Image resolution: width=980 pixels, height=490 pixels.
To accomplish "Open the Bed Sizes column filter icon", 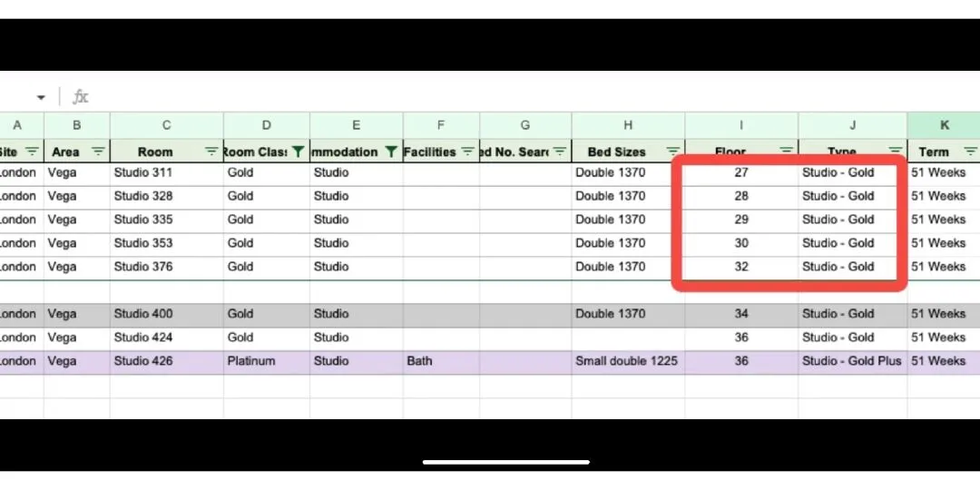I will click(x=672, y=152).
